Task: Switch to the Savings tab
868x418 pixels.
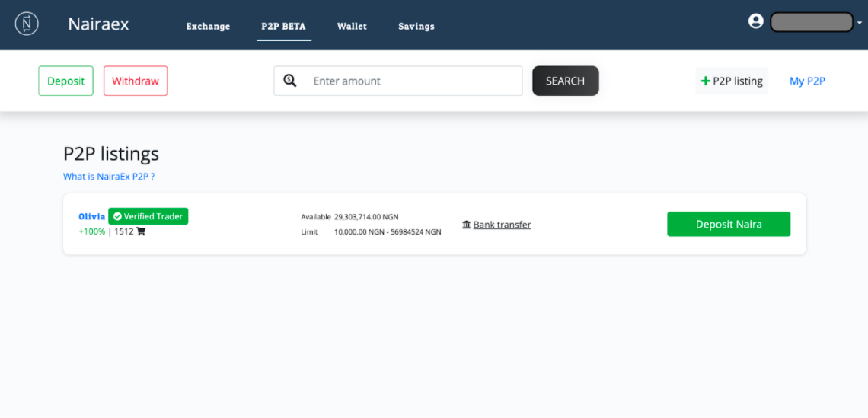Action: pyautogui.click(x=416, y=26)
